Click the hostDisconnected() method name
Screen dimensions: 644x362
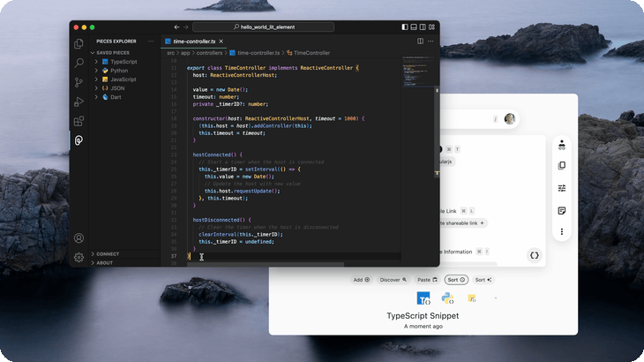215,220
